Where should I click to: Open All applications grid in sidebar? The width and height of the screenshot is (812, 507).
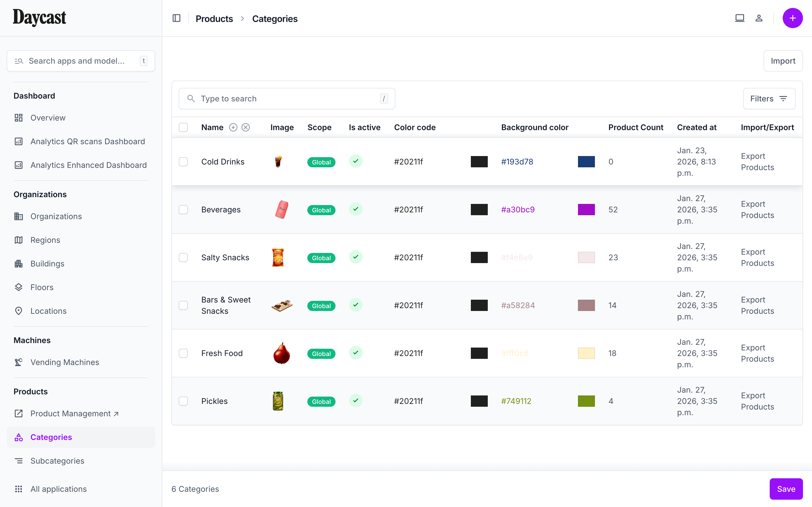[58, 489]
